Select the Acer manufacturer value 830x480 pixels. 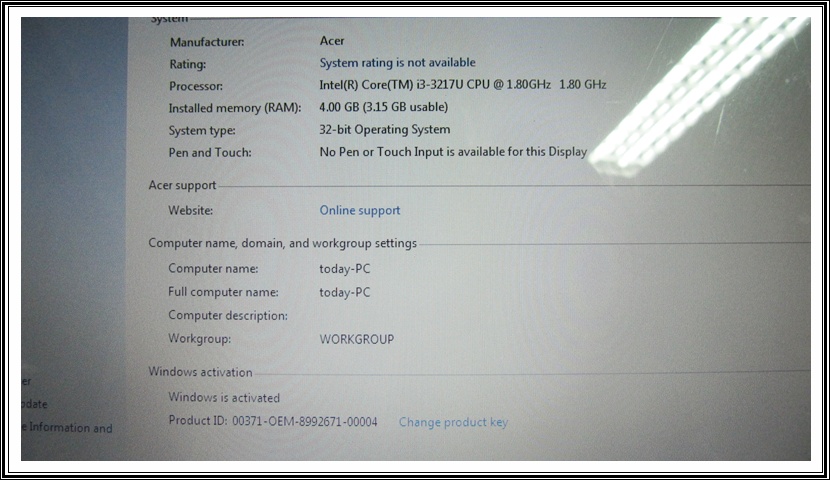(331, 41)
